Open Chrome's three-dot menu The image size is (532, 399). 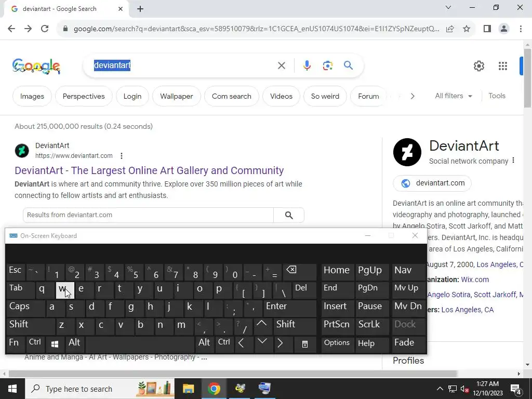(521, 29)
